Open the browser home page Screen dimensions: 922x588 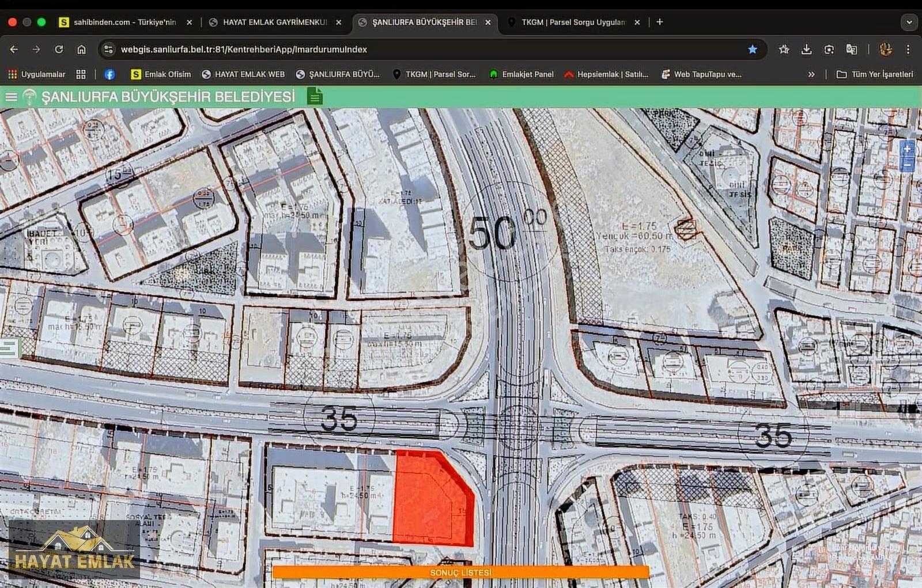[81, 50]
